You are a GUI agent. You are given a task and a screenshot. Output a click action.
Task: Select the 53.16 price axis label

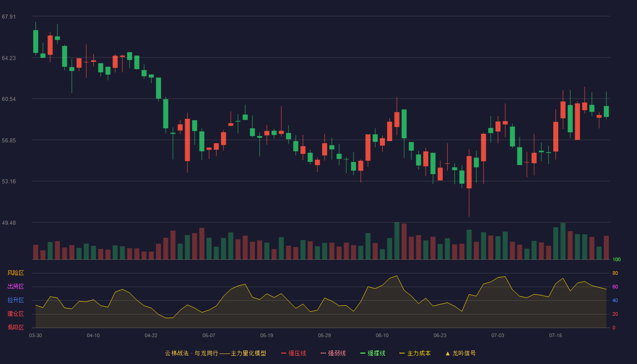point(9,181)
